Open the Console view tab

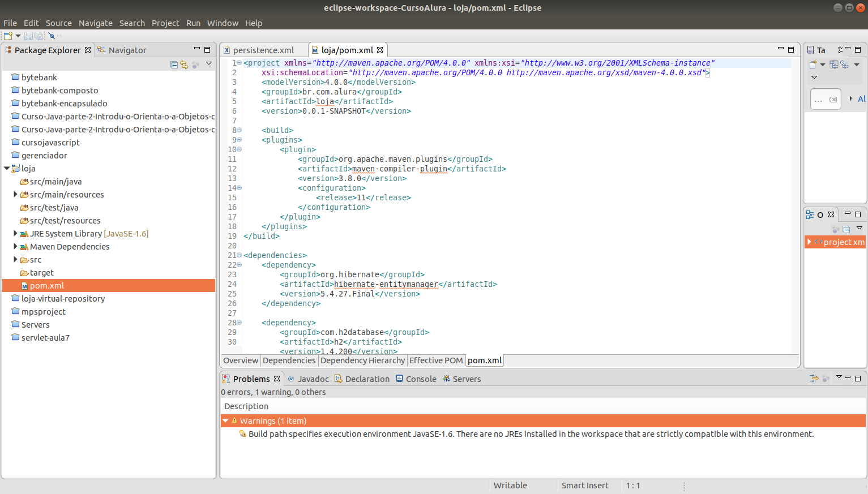tap(416, 379)
